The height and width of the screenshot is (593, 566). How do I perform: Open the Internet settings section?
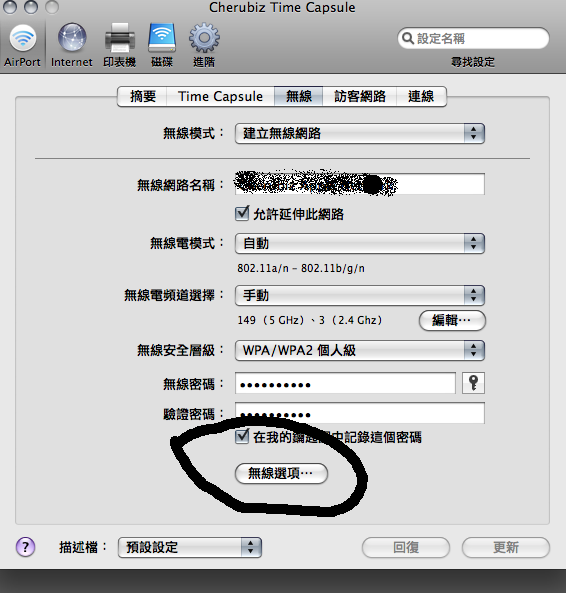[x=71, y=45]
